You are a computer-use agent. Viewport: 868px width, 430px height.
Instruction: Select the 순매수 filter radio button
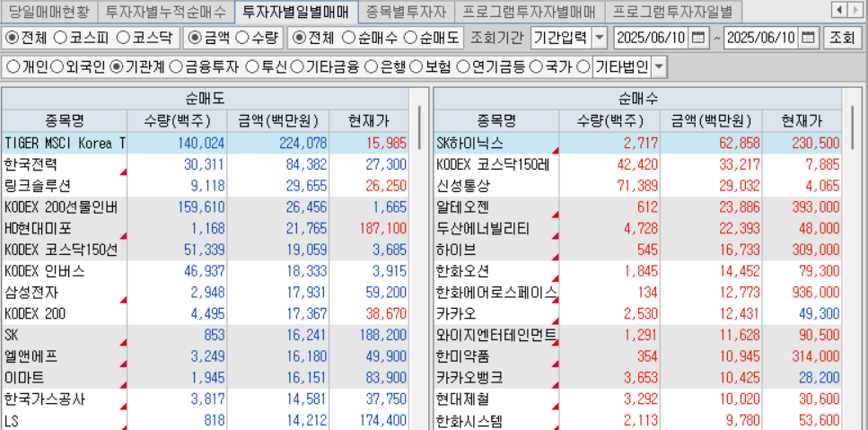point(349,38)
